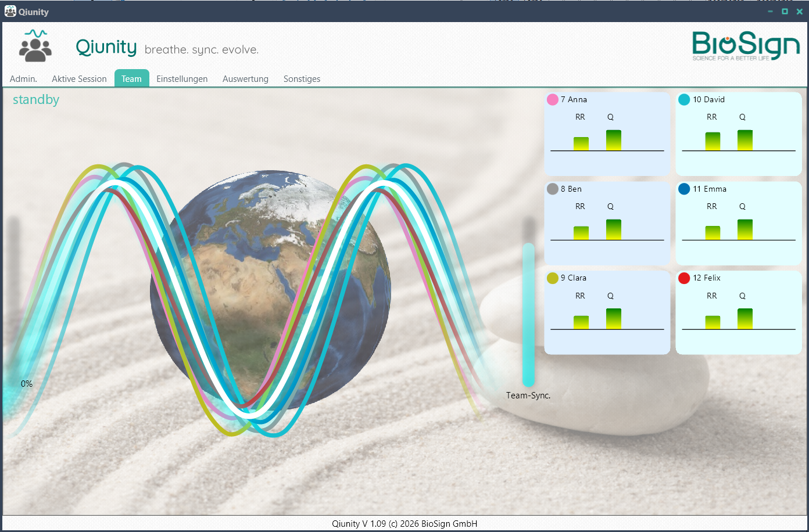809x532 pixels.
Task: Maximize the Qiunity window
Action: coord(785,12)
